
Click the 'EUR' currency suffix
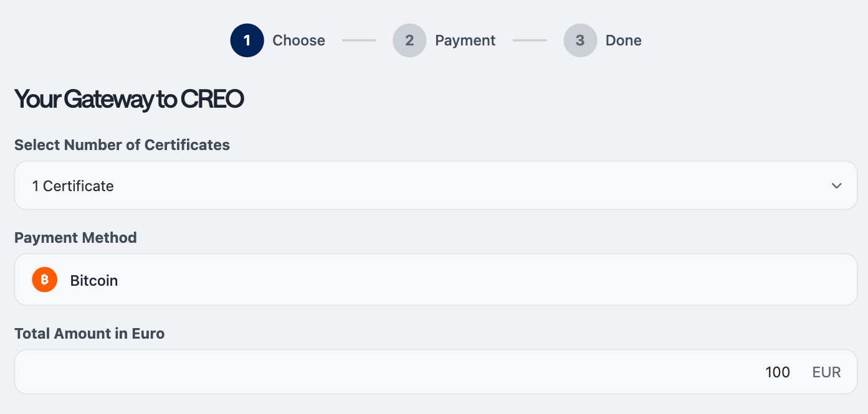826,372
